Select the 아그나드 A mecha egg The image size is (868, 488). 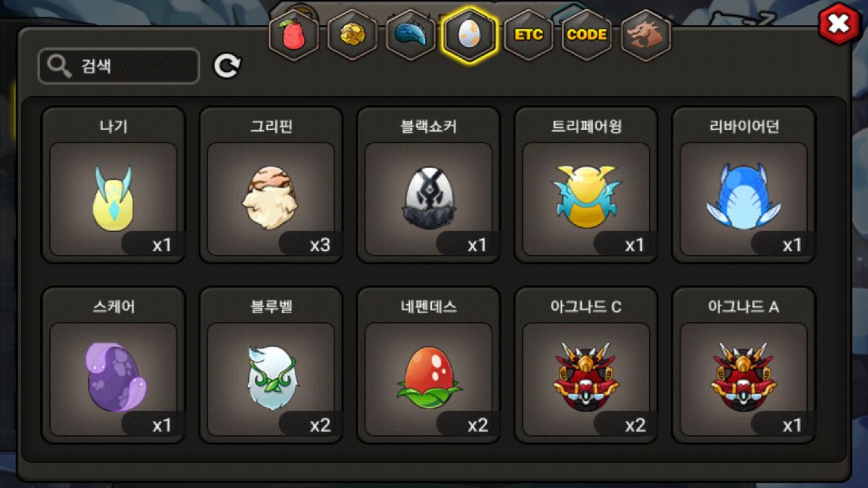tap(743, 365)
